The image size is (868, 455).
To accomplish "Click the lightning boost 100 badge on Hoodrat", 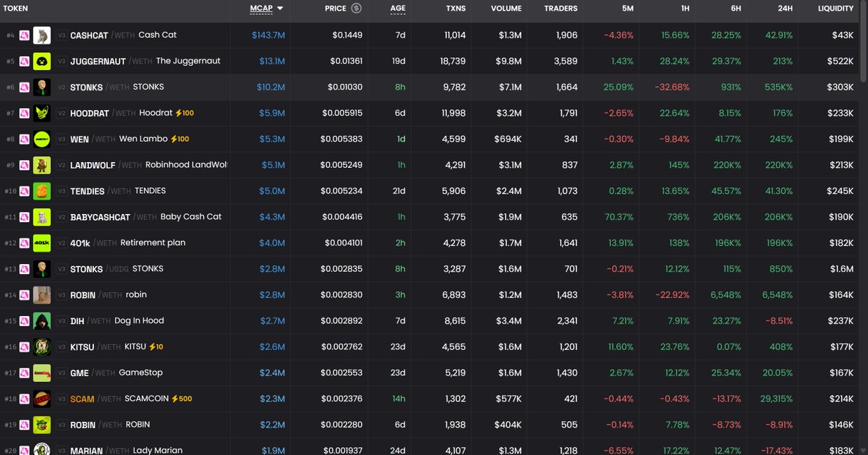I will tap(184, 113).
